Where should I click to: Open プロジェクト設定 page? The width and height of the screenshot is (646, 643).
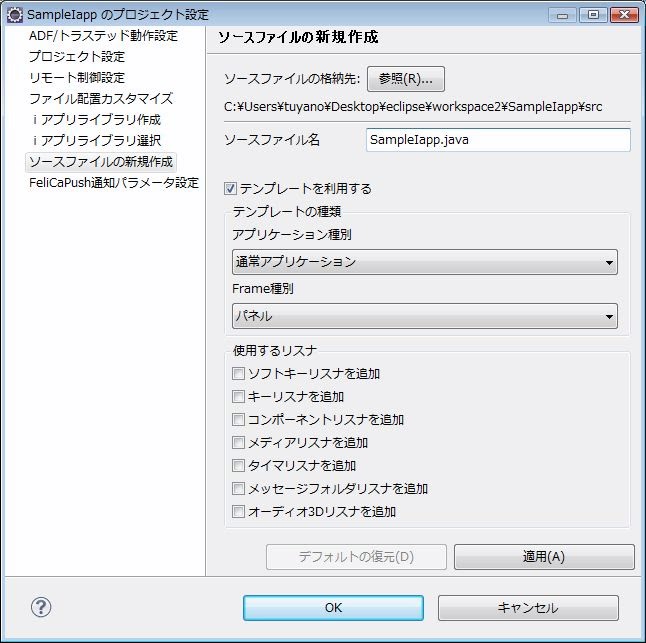pyautogui.click(x=77, y=57)
